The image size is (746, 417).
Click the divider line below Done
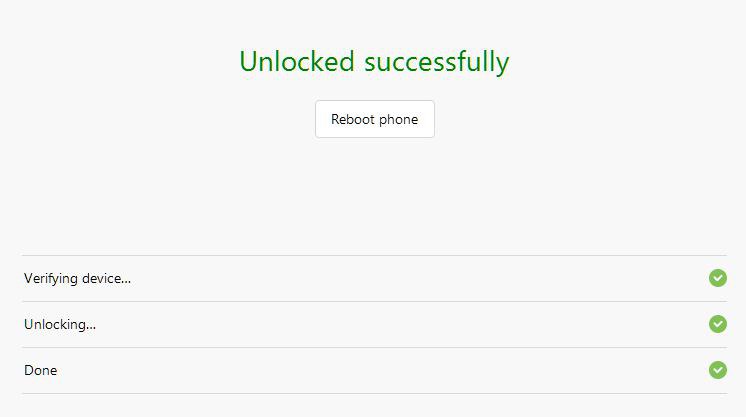374,393
